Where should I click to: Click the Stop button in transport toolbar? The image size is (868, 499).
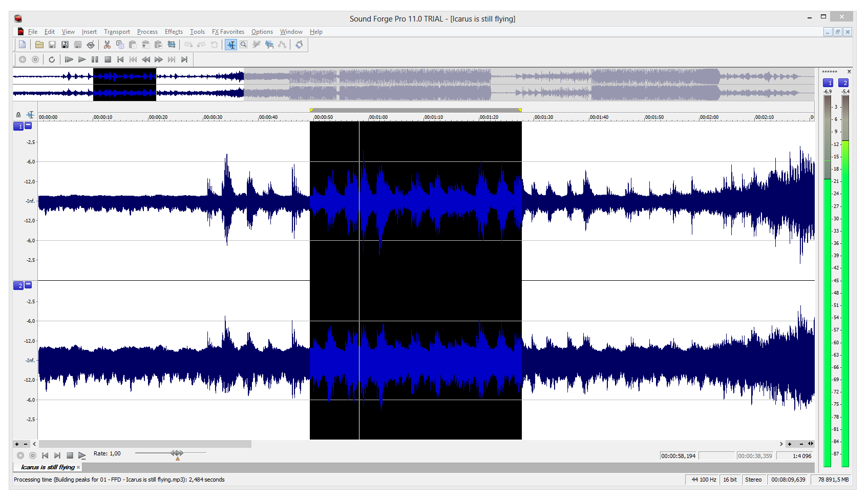click(x=108, y=60)
